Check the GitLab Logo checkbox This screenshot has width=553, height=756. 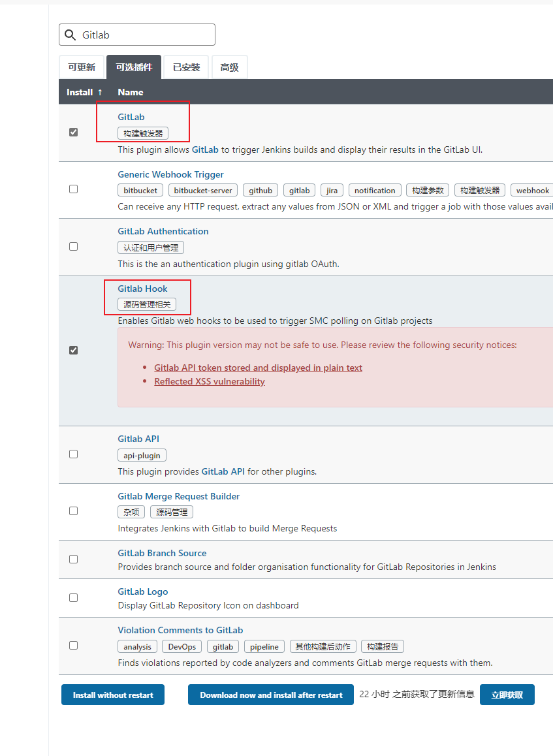point(73,598)
